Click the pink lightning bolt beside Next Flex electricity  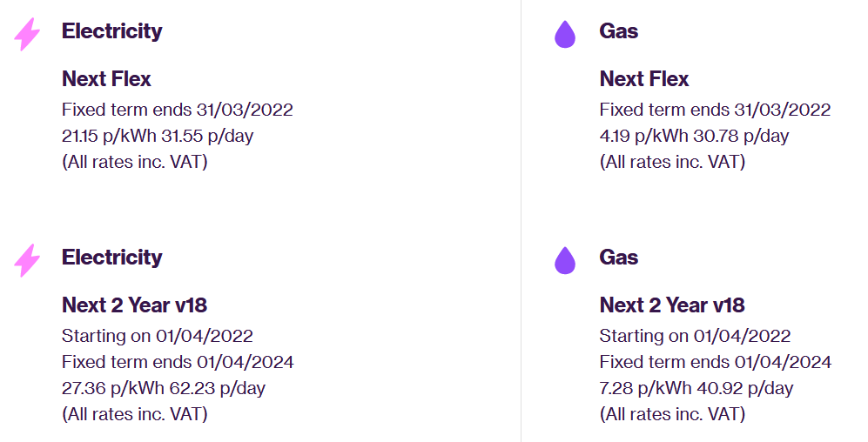coord(27,34)
